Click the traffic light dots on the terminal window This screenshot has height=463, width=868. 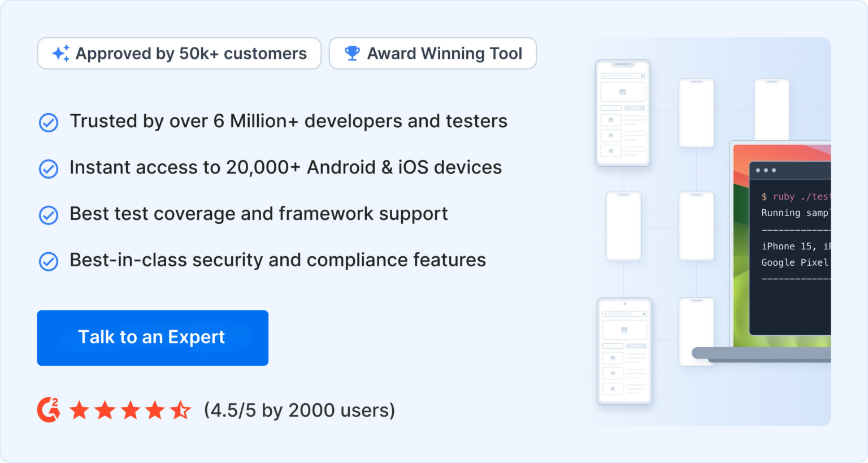[767, 170]
